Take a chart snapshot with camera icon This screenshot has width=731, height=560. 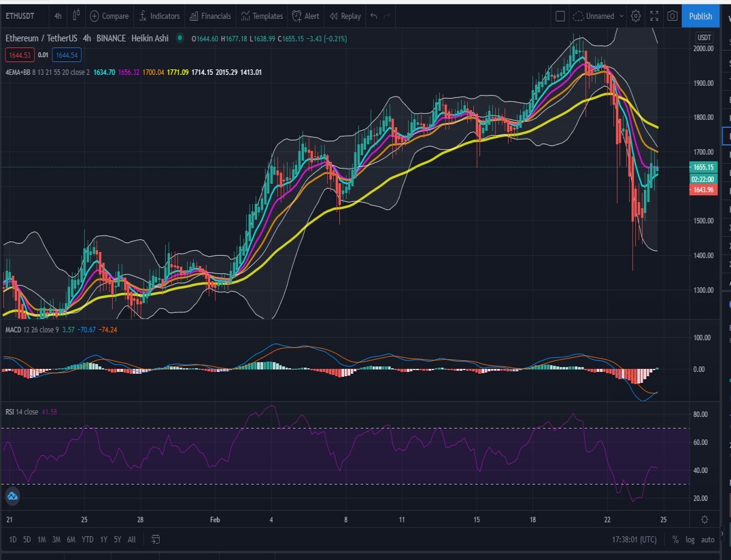[673, 16]
